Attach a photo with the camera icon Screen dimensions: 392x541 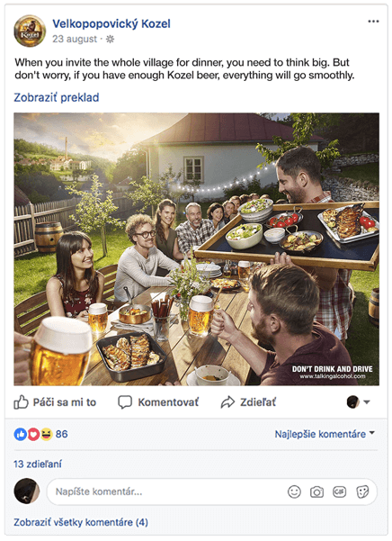316,491
